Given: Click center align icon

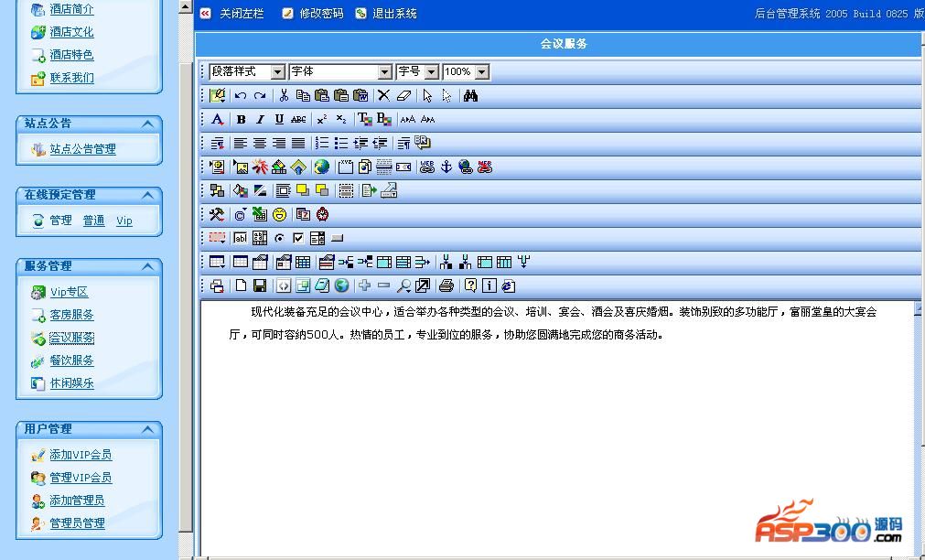Looking at the screenshot, I should pos(260,143).
